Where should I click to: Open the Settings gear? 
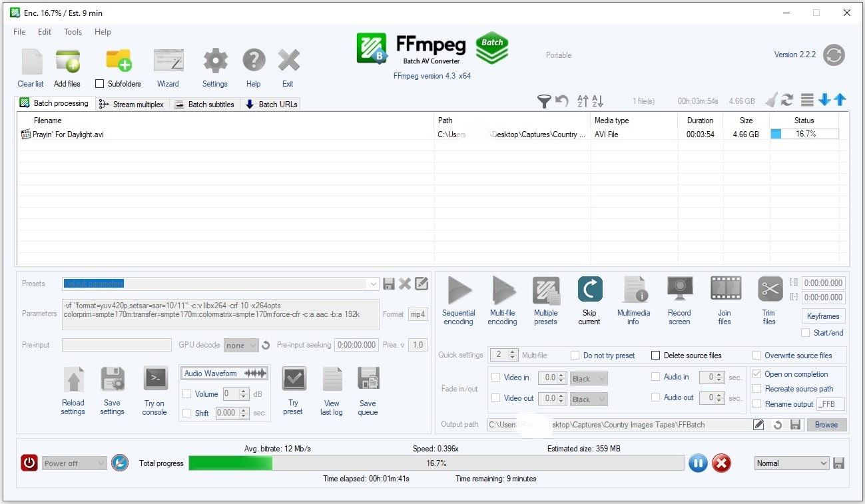point(215,61)
